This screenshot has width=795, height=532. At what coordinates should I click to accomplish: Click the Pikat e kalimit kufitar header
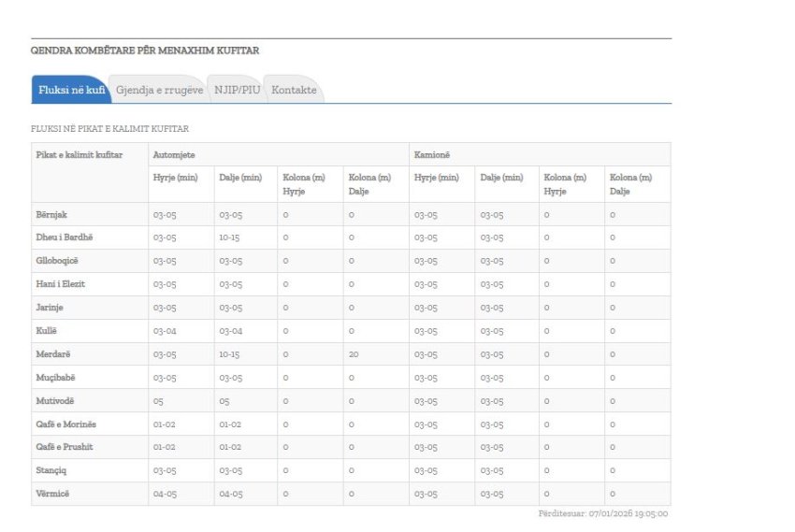[79, 154]
